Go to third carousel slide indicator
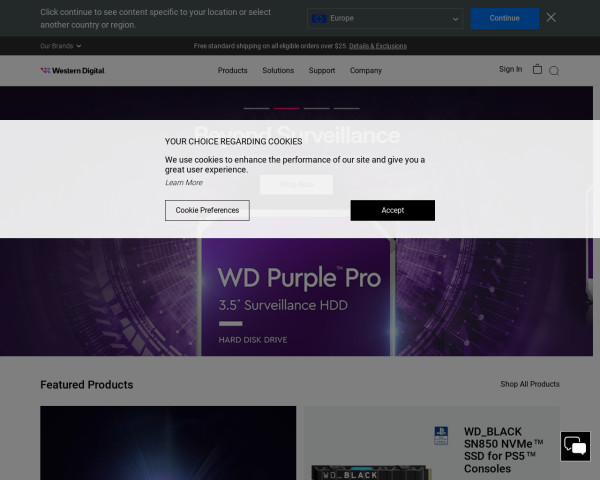 316,108
